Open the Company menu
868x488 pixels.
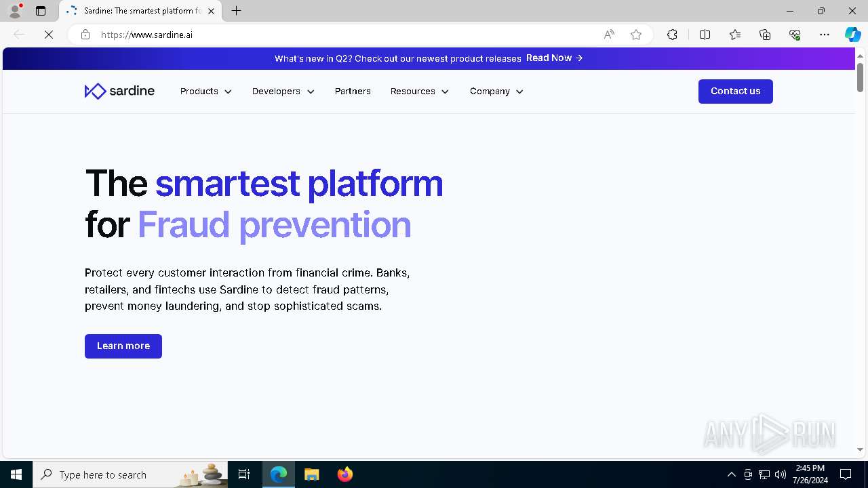[490, 91]
